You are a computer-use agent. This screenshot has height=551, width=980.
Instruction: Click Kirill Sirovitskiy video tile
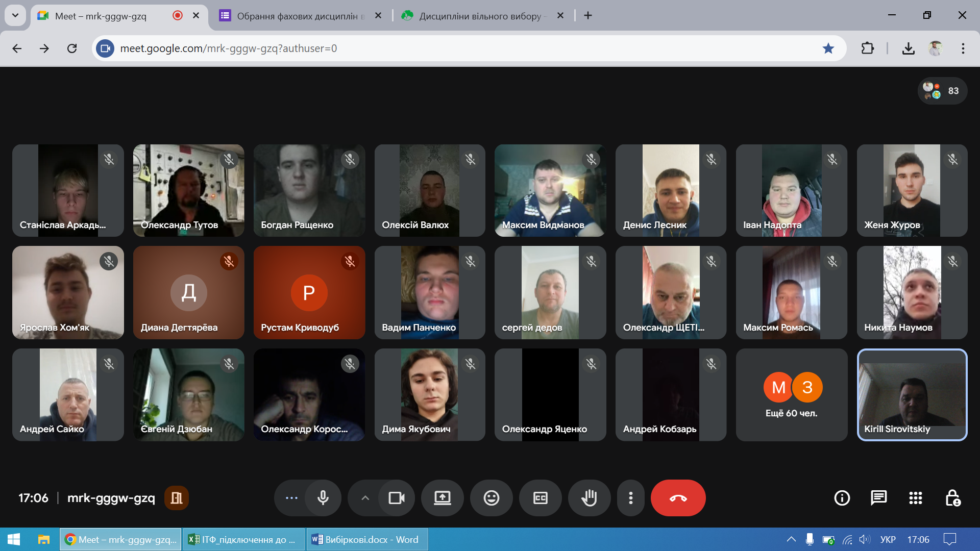point(912,394)
